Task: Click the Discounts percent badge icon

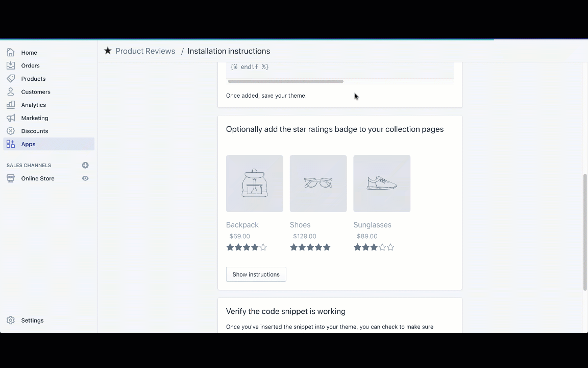Action: pyautogui.click(x=11, y=131)
